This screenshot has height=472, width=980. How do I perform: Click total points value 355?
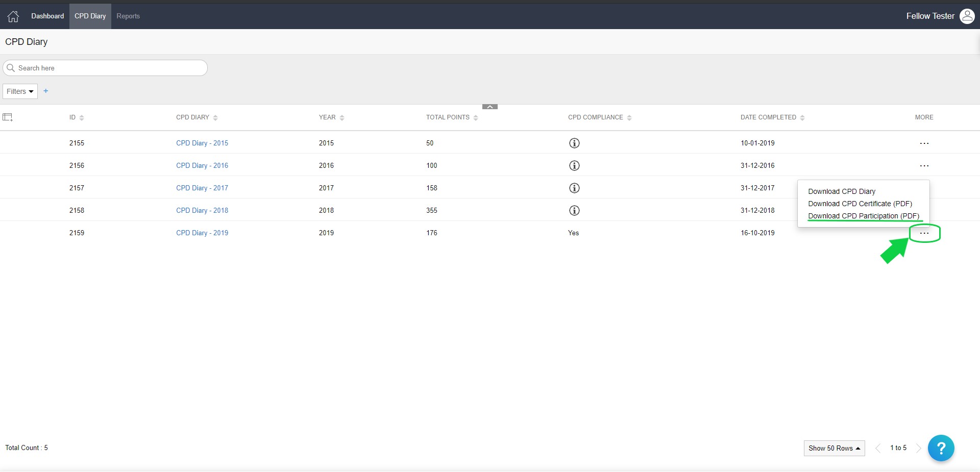coord(432,211)
